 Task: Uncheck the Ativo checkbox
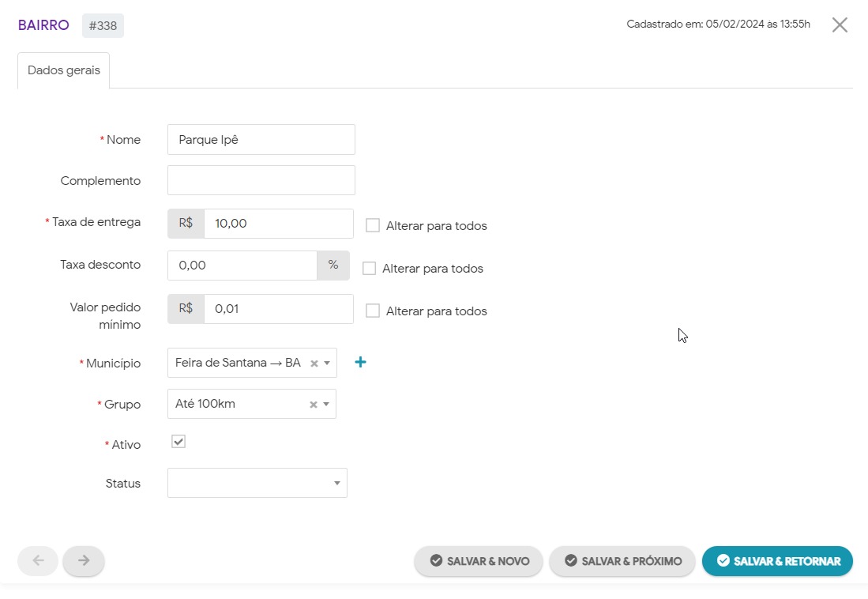[x=178, y=442]
